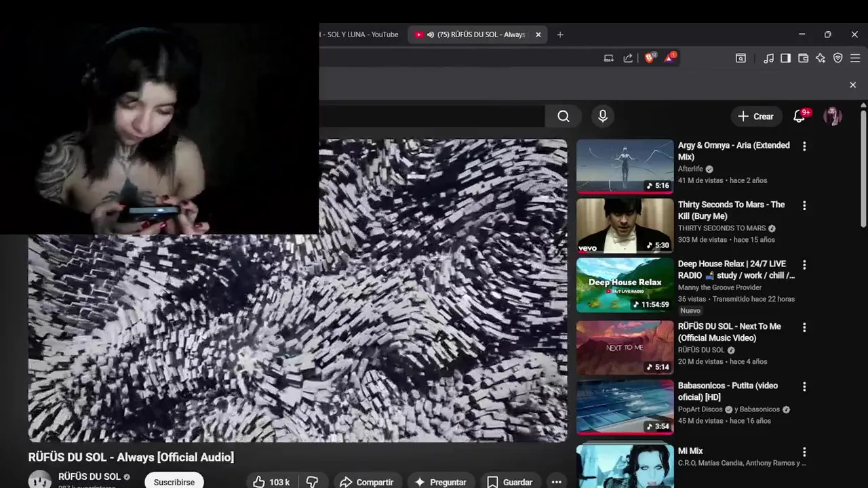Open options menu for Babasonicos - Putita
The height and width of the screenshot is (488, 868).
click(804, 386)
